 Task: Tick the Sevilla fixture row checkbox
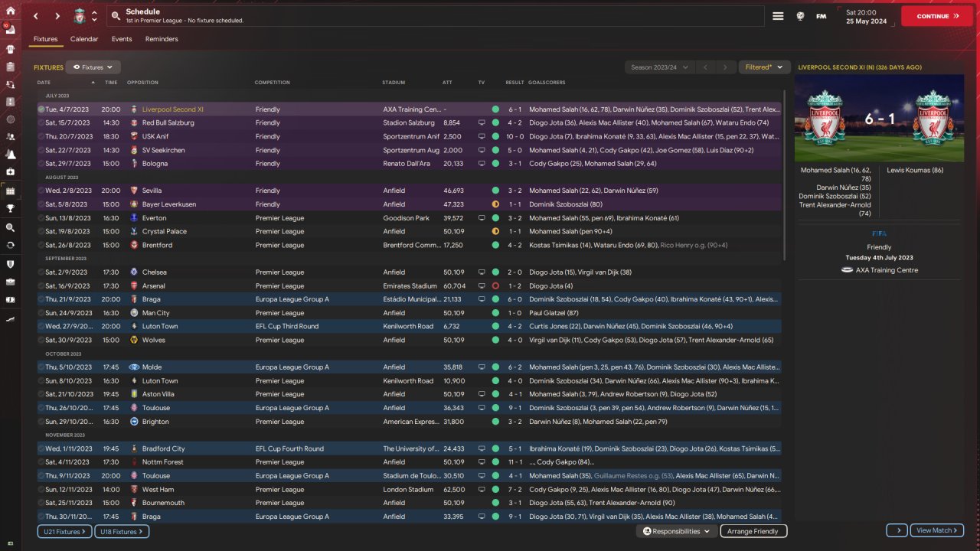[x=41, y=191]
